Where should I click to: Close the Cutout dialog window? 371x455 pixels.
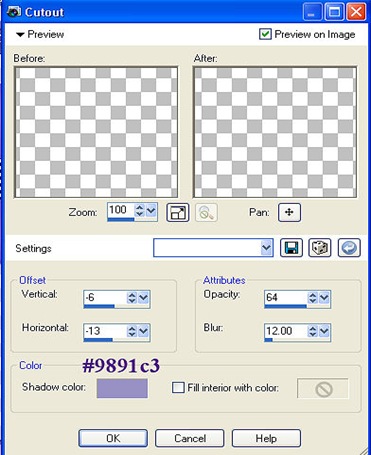(356, 12)
